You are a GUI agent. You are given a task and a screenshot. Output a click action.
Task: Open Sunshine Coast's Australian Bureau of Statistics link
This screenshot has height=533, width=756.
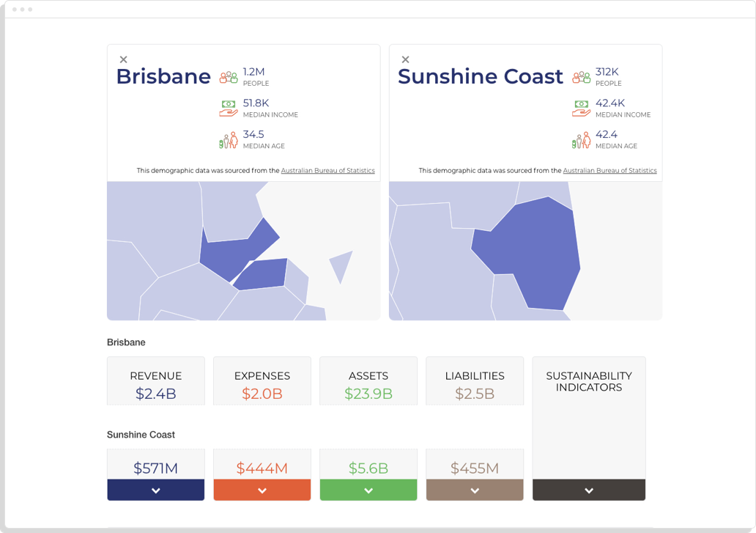point(609,169)
